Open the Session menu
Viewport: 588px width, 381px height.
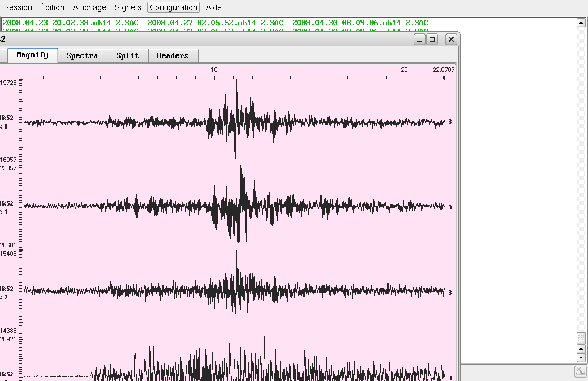18,7
